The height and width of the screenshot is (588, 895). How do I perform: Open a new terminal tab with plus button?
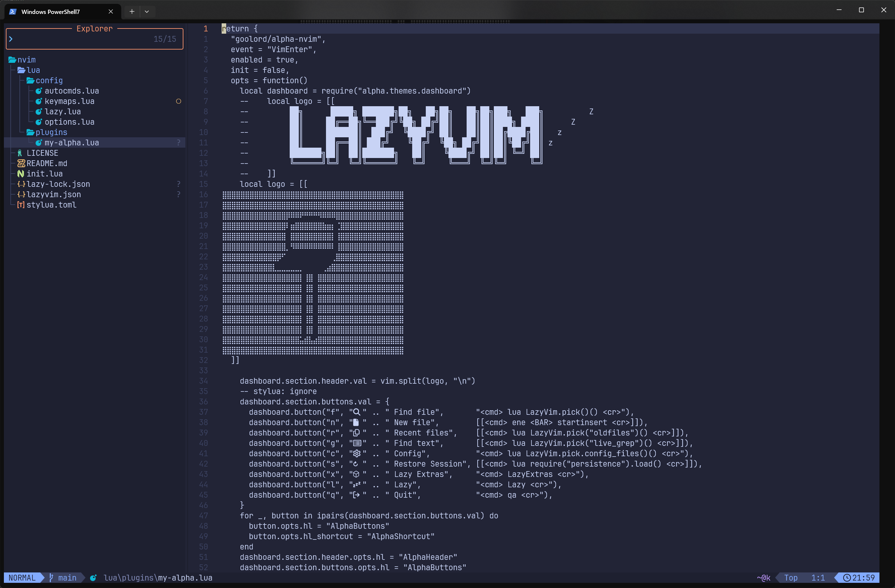pyautogui.click(x=132, y=12)
